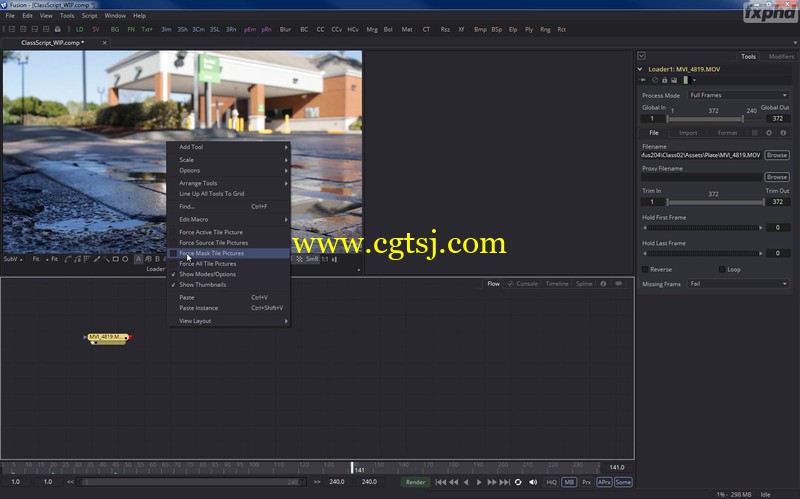Enable the Reverse checkbox
Viewport: 800px width, 499px height.
tap(645, 269)
